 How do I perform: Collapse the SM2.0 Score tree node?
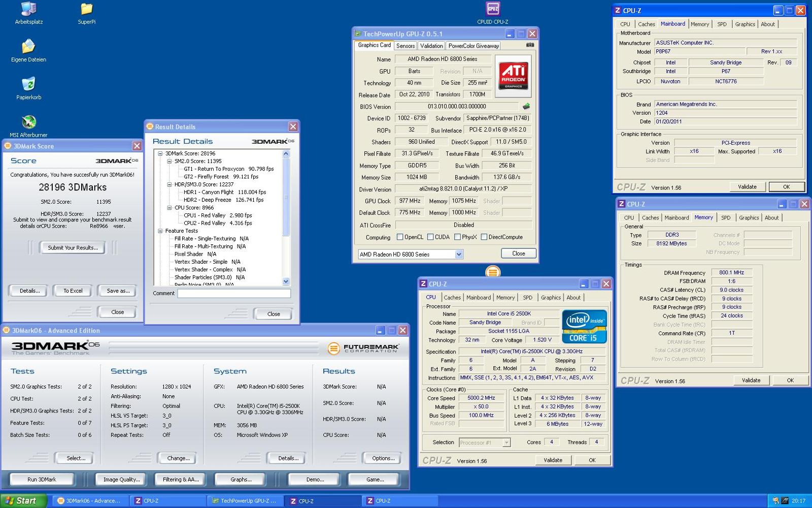click(170, 161)
